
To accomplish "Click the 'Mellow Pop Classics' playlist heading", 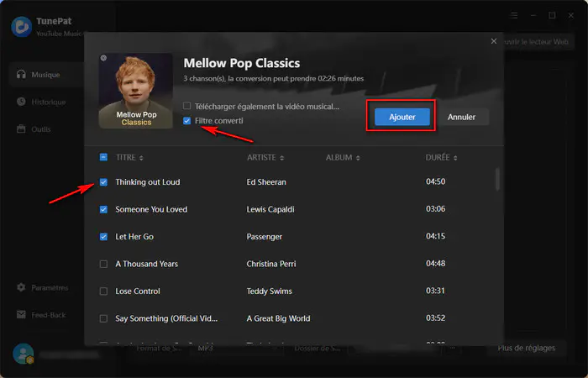I will click(242, 63).
